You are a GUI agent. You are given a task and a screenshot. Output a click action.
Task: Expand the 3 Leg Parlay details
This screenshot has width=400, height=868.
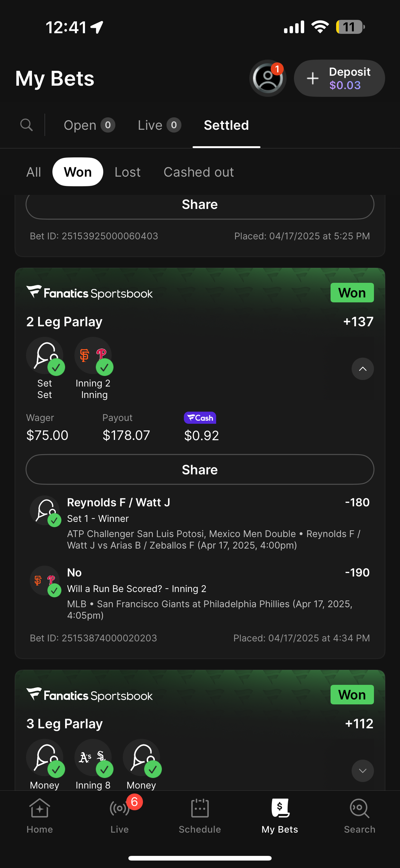click(362, 771)
